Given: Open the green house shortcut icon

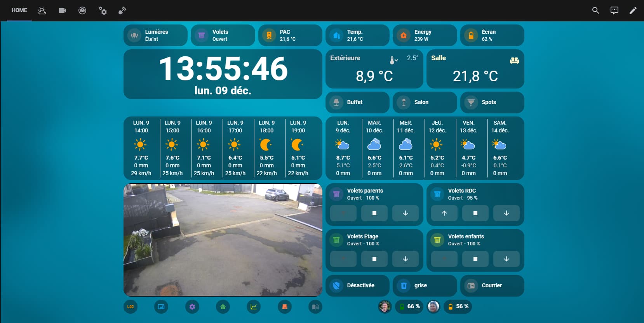Looking at the screenshot, I should click(x=223, y=307).
